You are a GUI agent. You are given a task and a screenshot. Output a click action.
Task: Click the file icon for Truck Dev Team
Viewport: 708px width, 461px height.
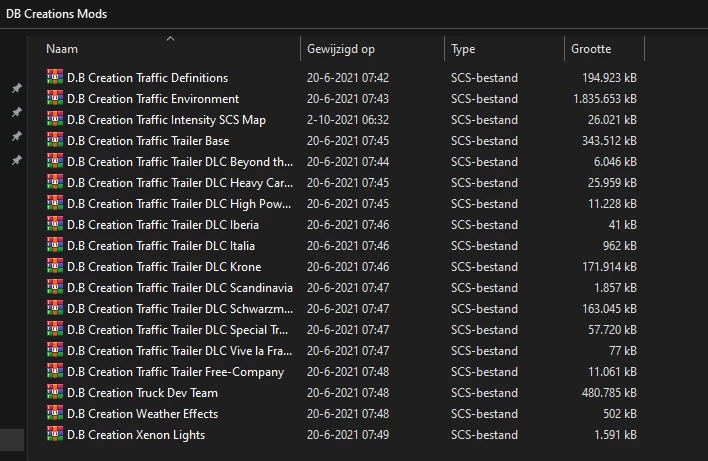click(54, 392)
